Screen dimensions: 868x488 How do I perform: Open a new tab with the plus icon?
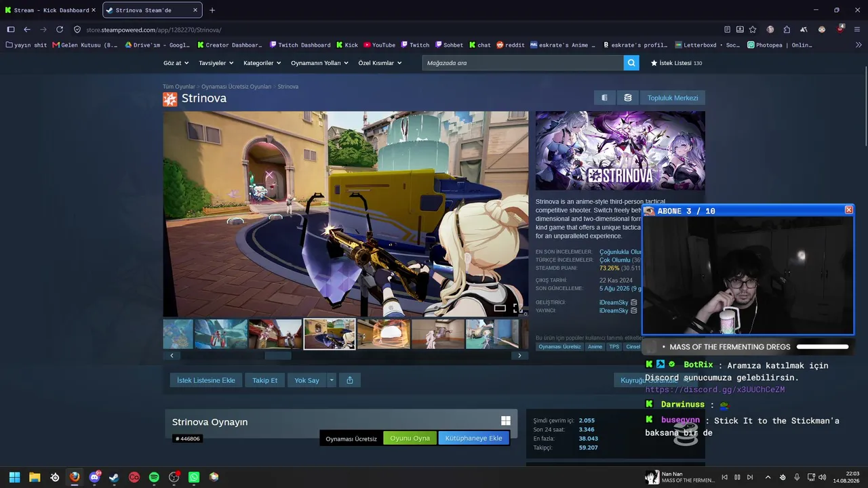(x=212, y=10)
